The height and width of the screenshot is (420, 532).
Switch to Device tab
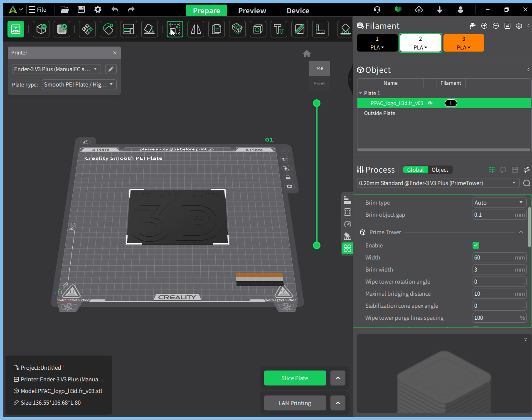point(298,10)
